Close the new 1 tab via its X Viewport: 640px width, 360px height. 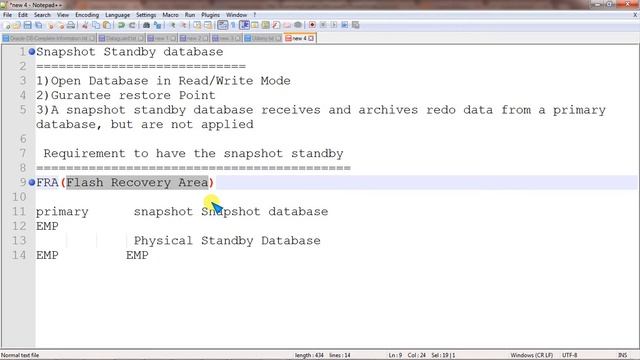[x=173, y=38]
